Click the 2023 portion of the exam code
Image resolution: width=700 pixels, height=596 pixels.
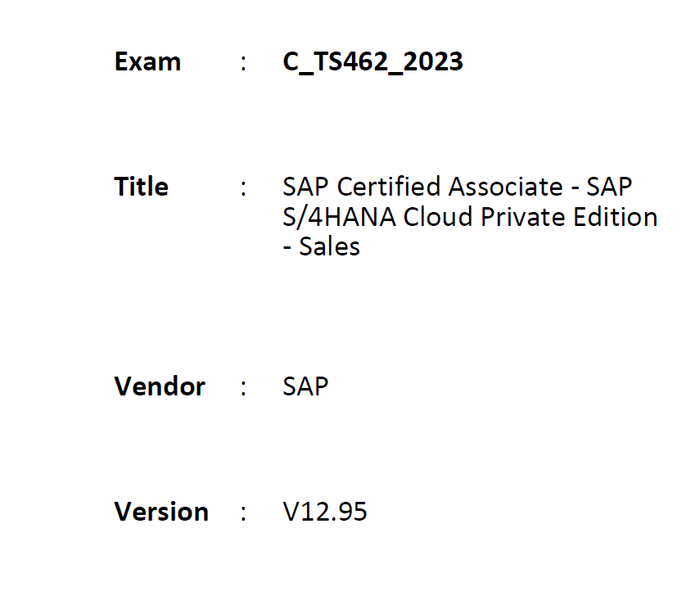[433, 61]
